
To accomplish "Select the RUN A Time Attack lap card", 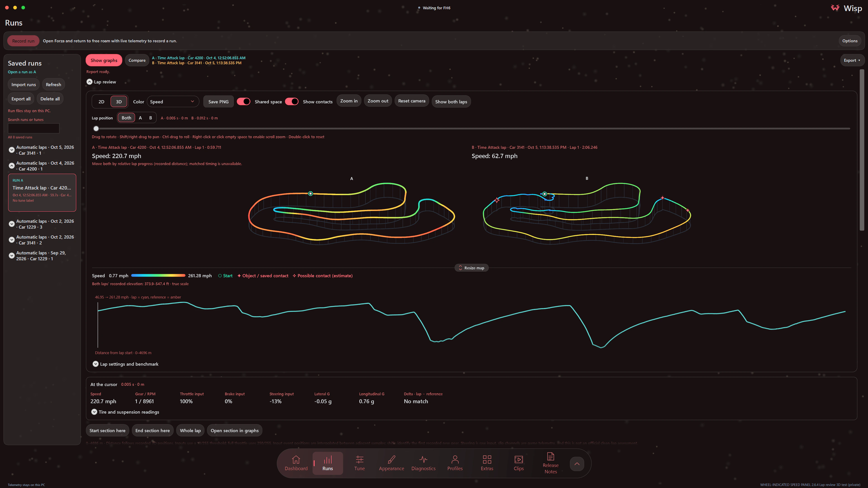I will [x=42, y=192].
